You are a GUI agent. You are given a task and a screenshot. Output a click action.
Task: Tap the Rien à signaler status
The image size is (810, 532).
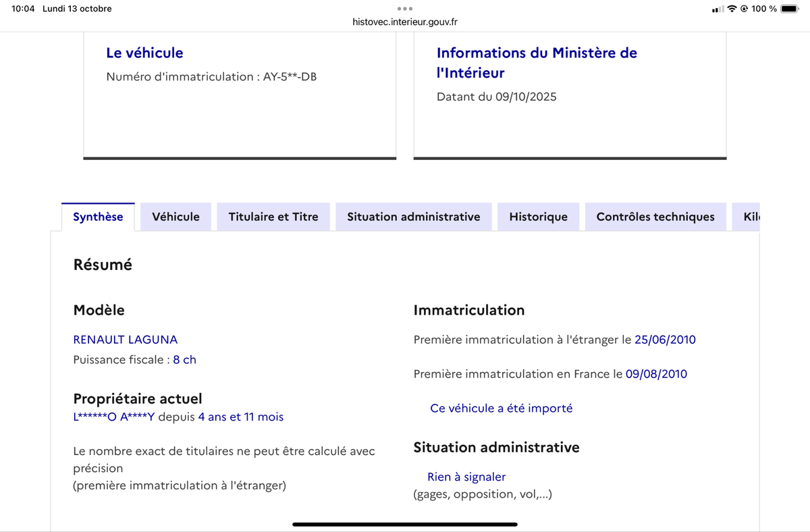(x=466, y=477)
